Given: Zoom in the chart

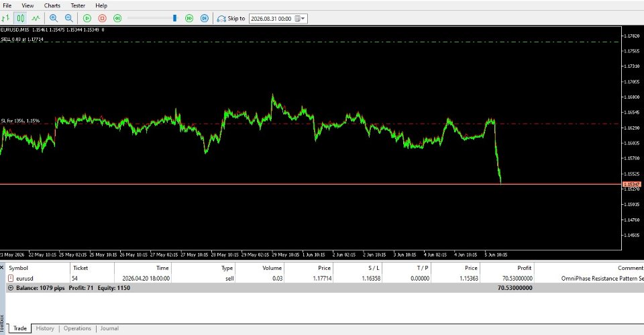Looking at the screenshot, I should coord(54,18).
